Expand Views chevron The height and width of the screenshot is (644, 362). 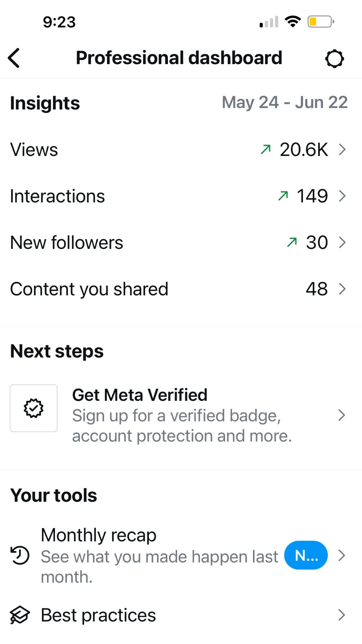click(x=342, y=149)
